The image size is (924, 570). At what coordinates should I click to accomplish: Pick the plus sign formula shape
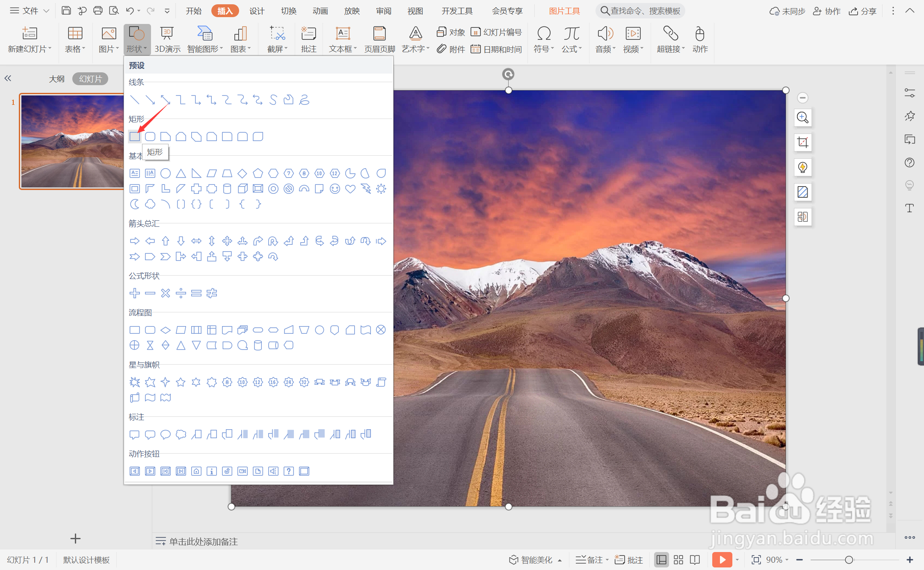pyautogui.click(x=135, y=293)
